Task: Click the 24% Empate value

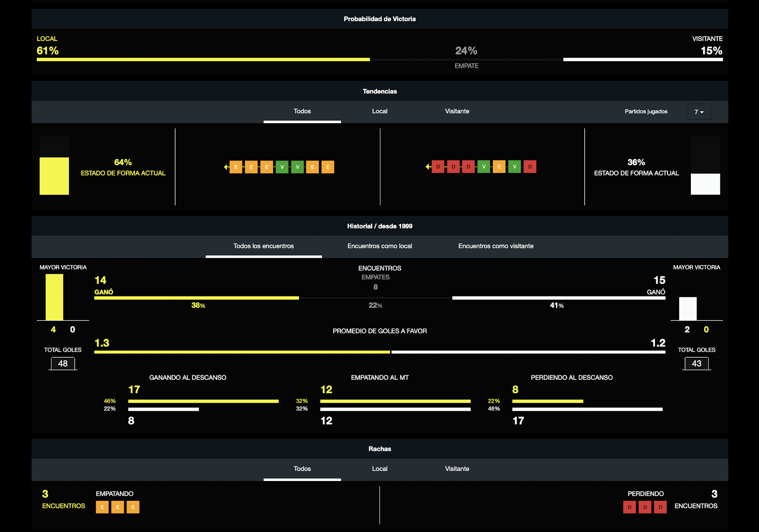Action: (466, 51)
